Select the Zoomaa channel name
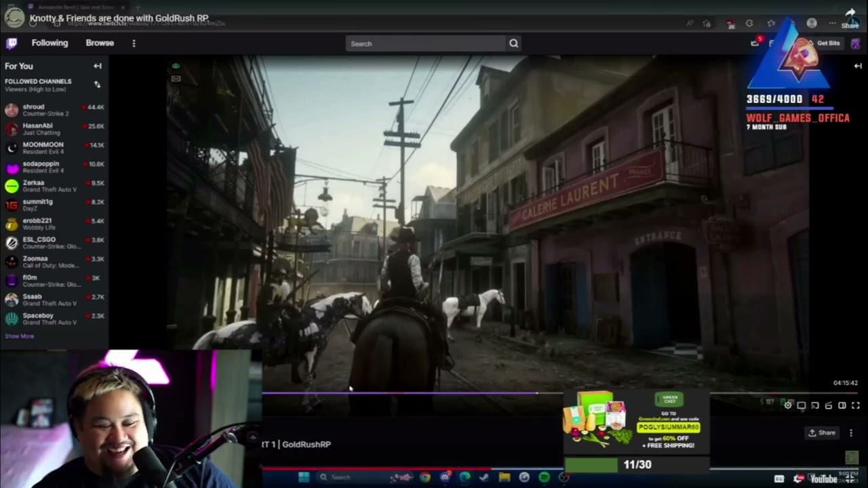This screenshot has height=488, width=868. click(35, 258)
